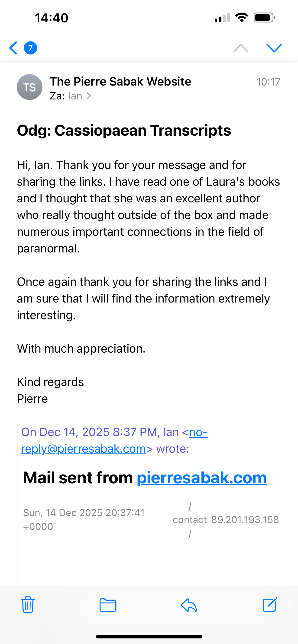Screen dimensions: 298x644
Task: Tap the home indicator bar
Action: click(x=149, y=637)
